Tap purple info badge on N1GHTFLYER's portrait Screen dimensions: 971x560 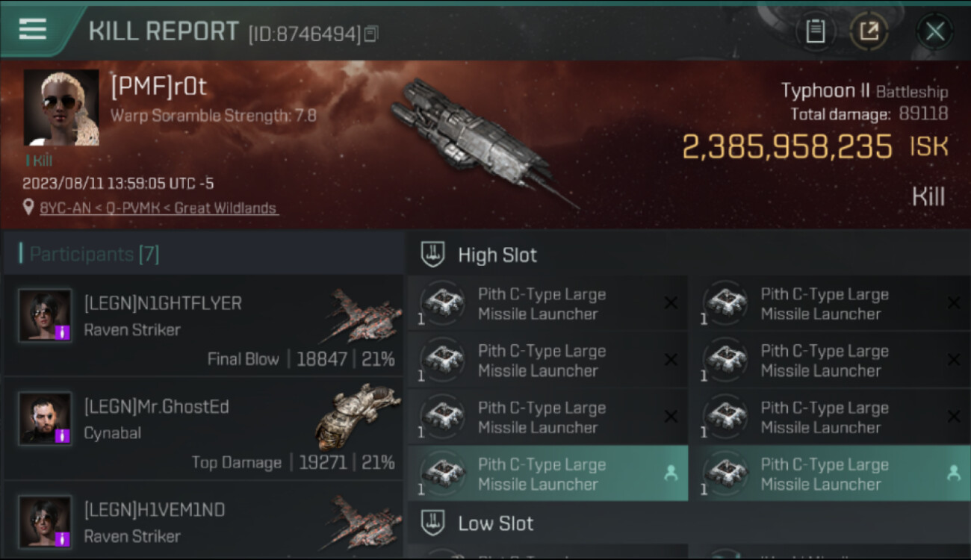pos(63,332)
